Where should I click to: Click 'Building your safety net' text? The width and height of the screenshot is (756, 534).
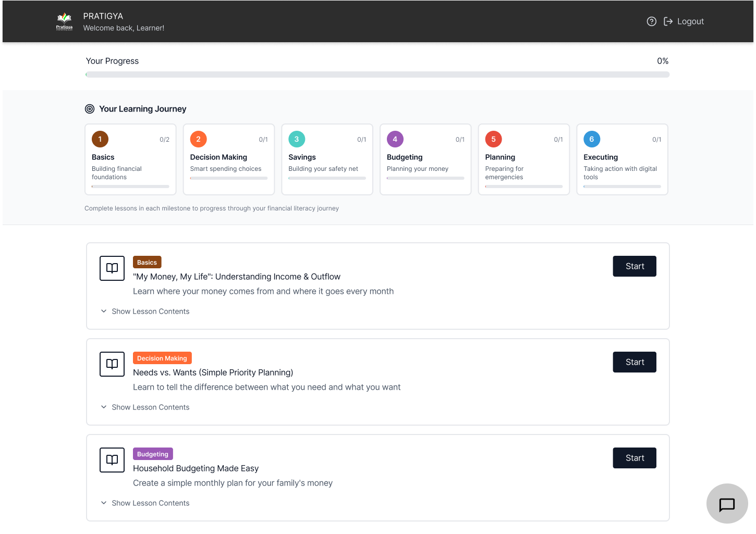pos(323,169)
